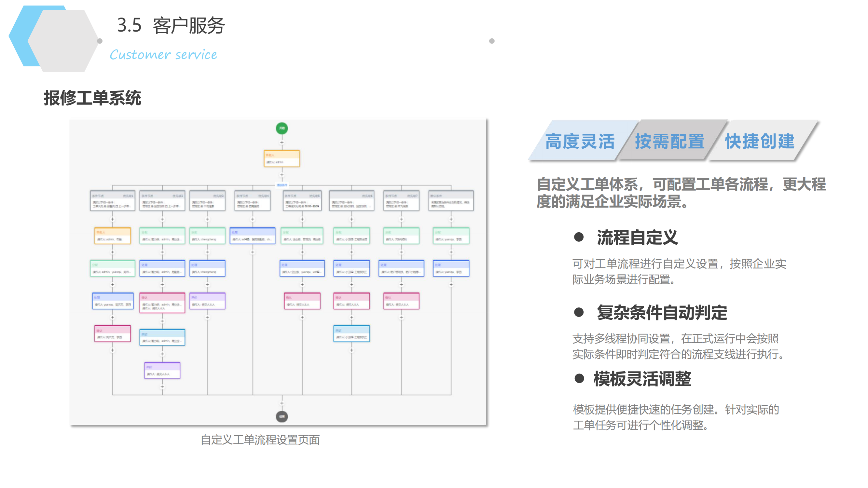This screenshot has width=868, height=488.
Task: Switch to the 按需配置 tab
Action: click(x=669, y=141)
